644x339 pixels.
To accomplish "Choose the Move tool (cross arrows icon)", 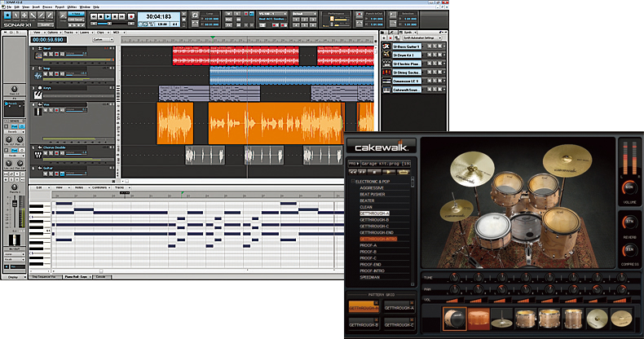I will point(24,15).
